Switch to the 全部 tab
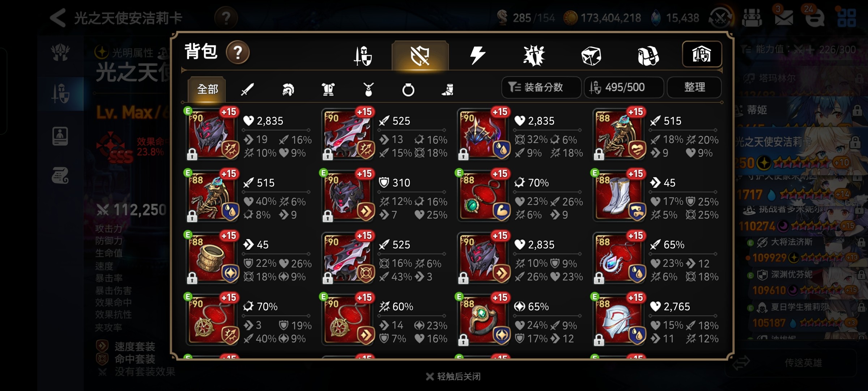Image resolution: width=868 pixels, height=391 pixels. coord(207,89)
